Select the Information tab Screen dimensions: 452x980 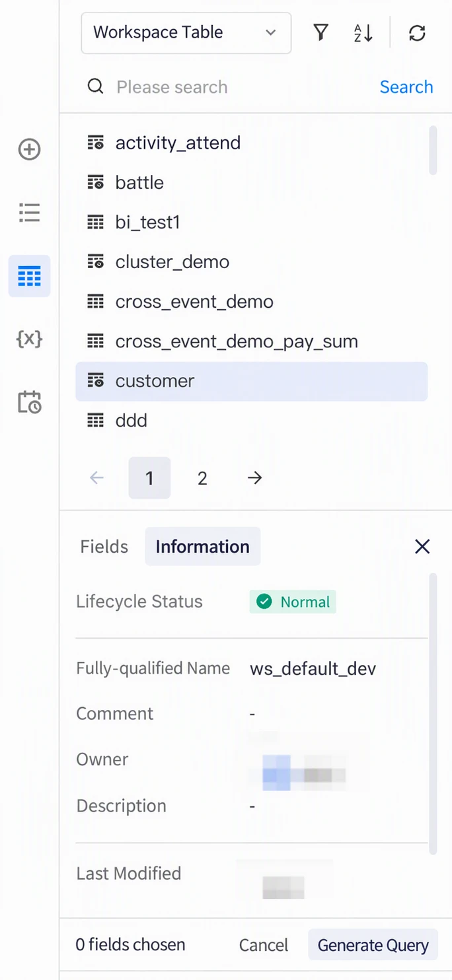pyautogui.click(x=203, y=547)
